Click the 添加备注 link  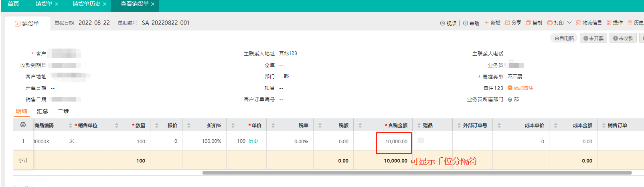click(523, 88)
